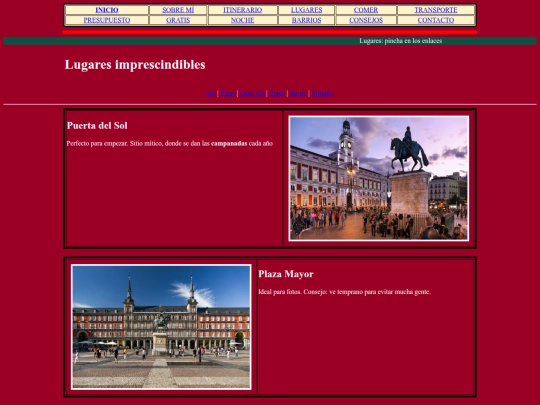This screenshot has height=405, width=540.
Task: Open the PRESUPUESTO link
Action: (107, 20)
